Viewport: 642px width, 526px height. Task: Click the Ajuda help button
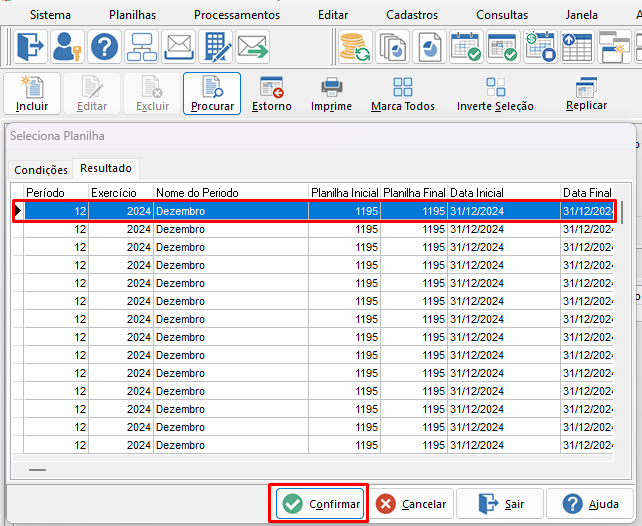coord(590,503)
